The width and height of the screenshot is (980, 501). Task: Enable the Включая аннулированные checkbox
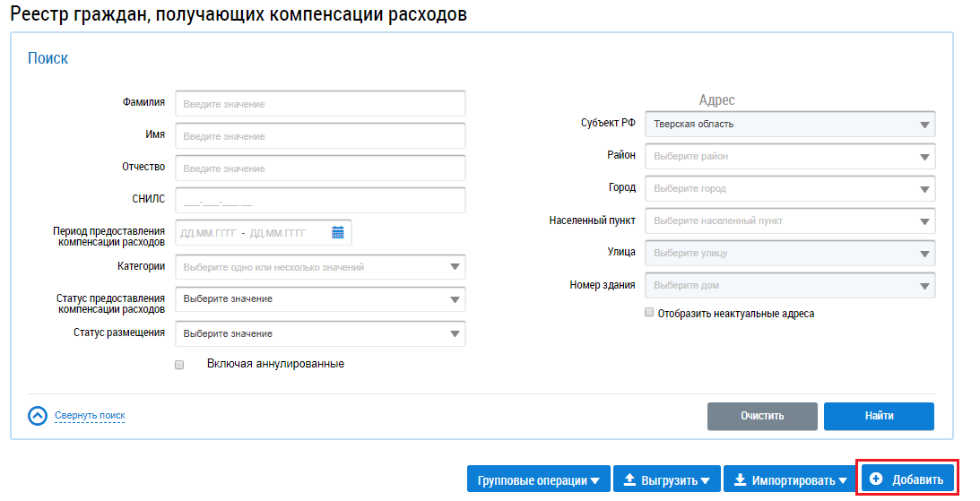179,365
